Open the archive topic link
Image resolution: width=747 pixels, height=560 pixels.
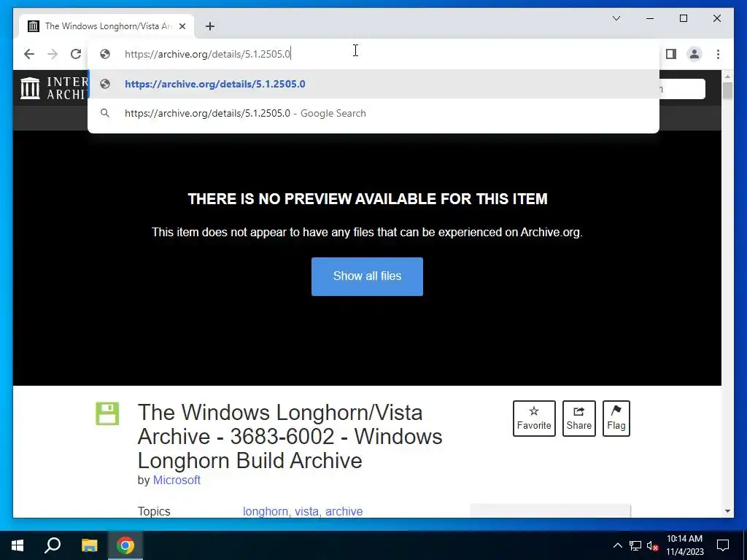coord(344,511)
